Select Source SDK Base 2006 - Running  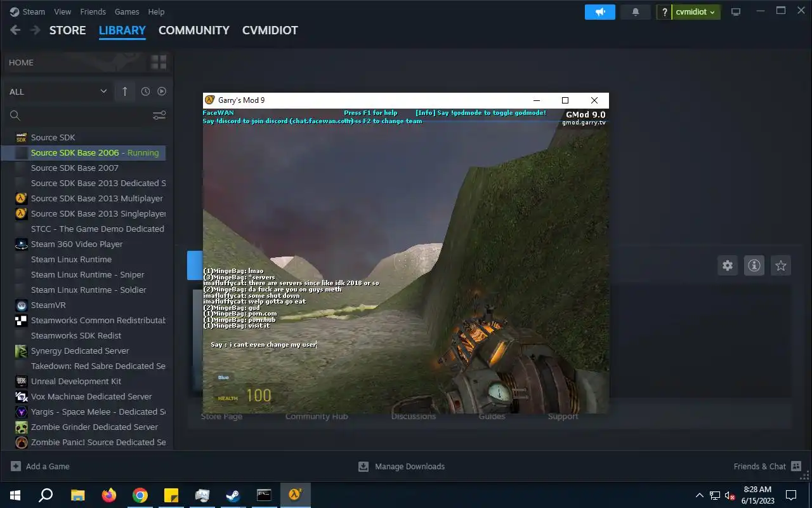tap(84, 152)
